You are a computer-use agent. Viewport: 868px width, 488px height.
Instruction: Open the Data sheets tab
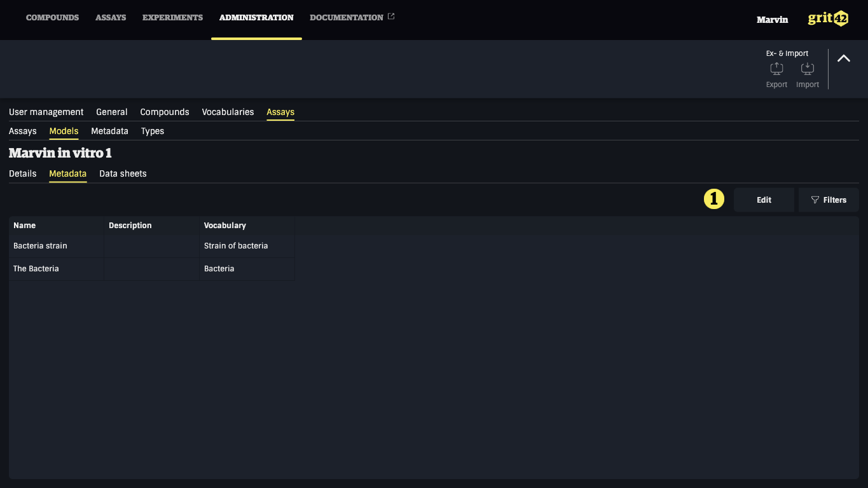click(x=123, y=173)
